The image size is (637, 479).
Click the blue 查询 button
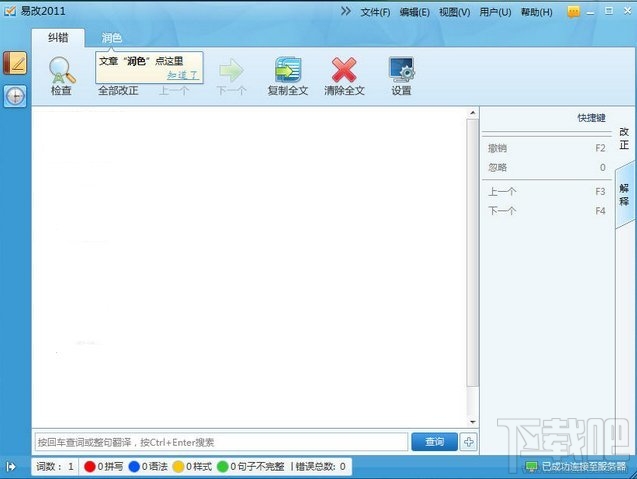434,442
